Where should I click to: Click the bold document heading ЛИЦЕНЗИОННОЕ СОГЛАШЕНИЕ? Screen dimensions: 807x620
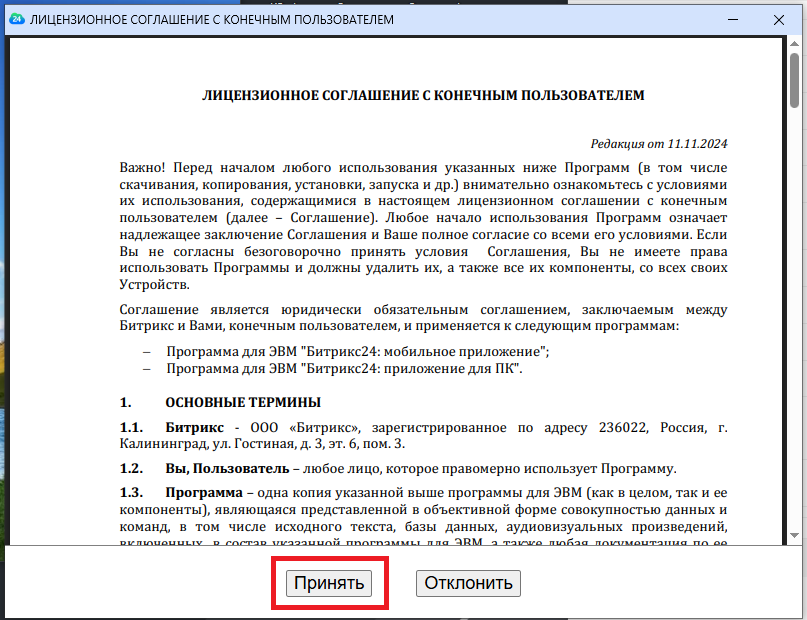click(423, 95)
